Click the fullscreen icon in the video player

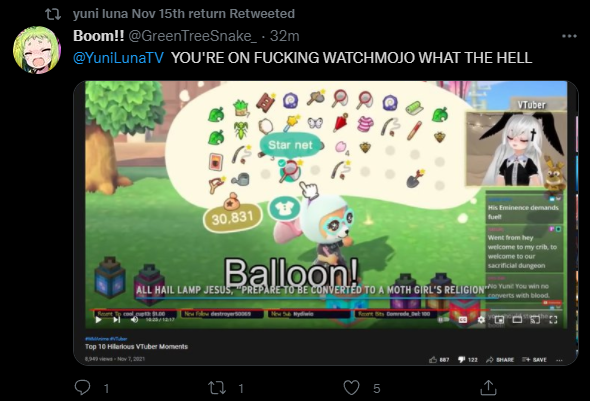[553, 320]
